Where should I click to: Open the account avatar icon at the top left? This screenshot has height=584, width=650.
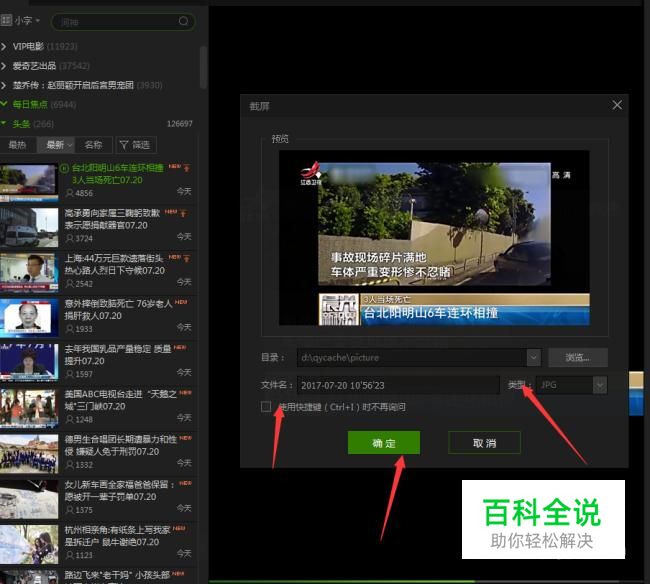(x=6, y=20)
